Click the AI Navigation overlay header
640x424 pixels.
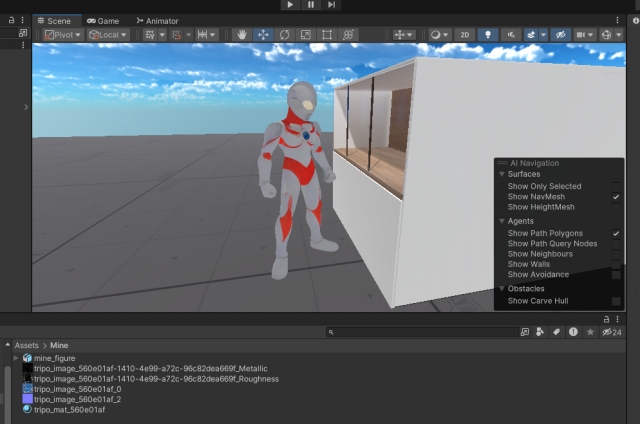(x=559, y=163)
